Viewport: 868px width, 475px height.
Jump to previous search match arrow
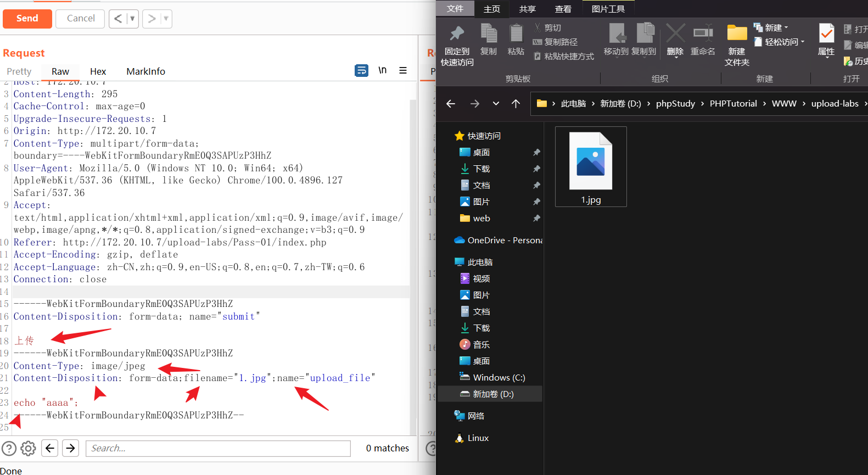tap(50, 449)
